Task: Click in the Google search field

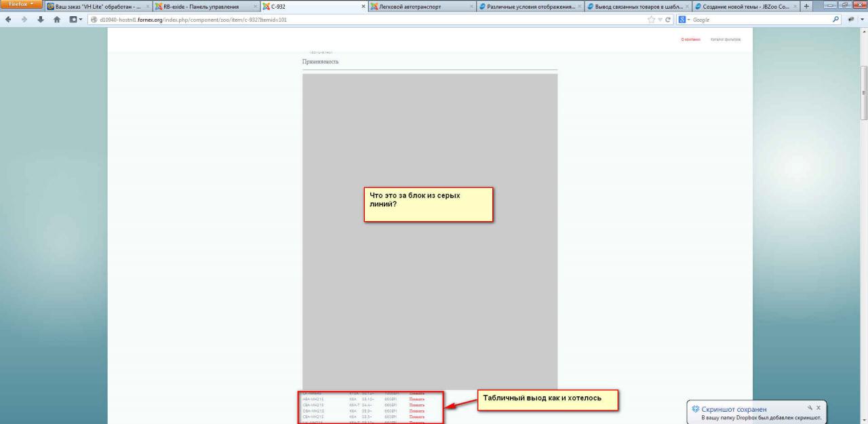Action: point(759,20)
